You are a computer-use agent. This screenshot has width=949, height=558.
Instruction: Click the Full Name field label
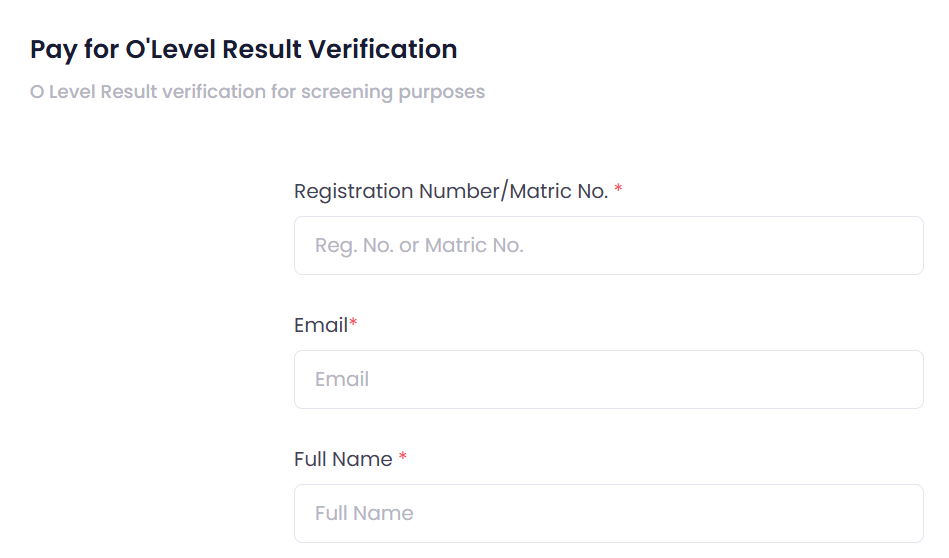pos(343,459)
